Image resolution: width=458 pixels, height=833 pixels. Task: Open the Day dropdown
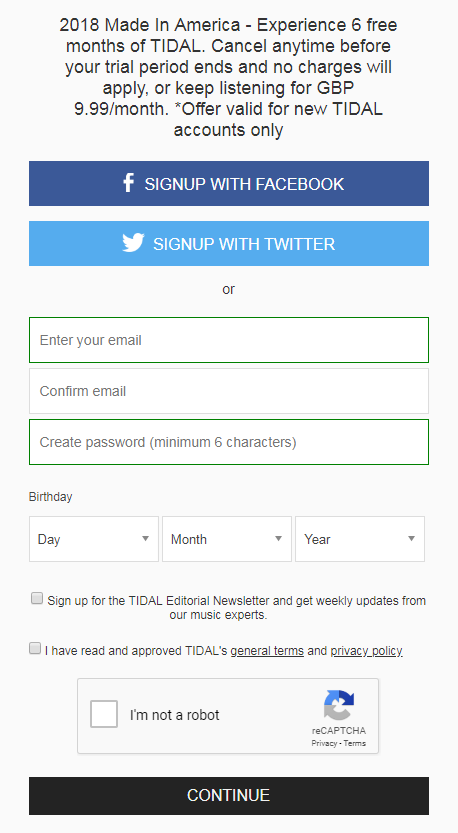pos(94,539)
